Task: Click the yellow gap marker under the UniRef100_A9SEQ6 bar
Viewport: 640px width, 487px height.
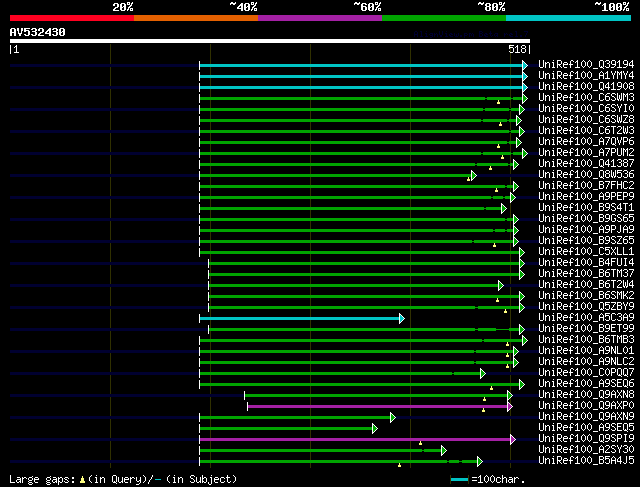Action: (491, 388)
